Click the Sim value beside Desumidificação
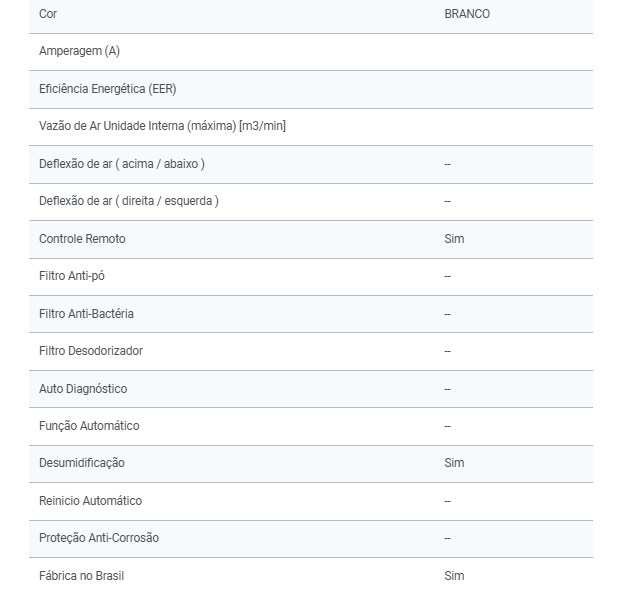Viewport: 621px width, 591px height. [x=454, y=463]
